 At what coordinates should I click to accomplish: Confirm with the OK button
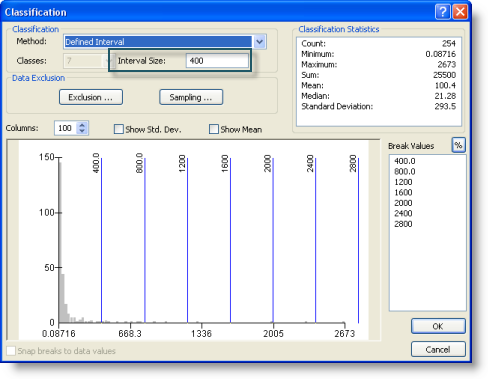point(438,326)
